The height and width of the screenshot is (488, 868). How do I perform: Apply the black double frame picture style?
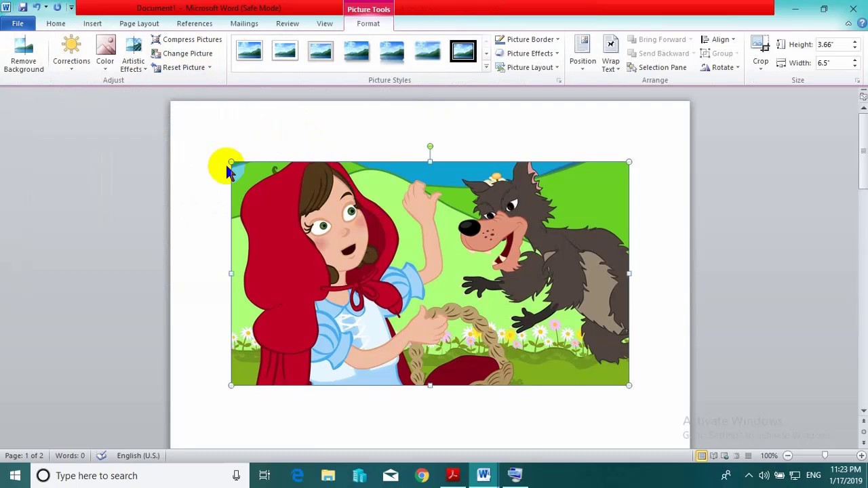click(x=463, y=51)
